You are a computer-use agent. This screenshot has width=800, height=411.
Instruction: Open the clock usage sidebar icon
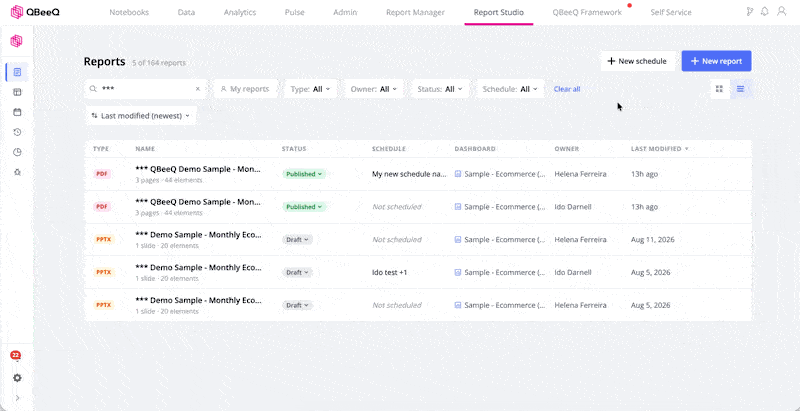(x=17, y=152)
